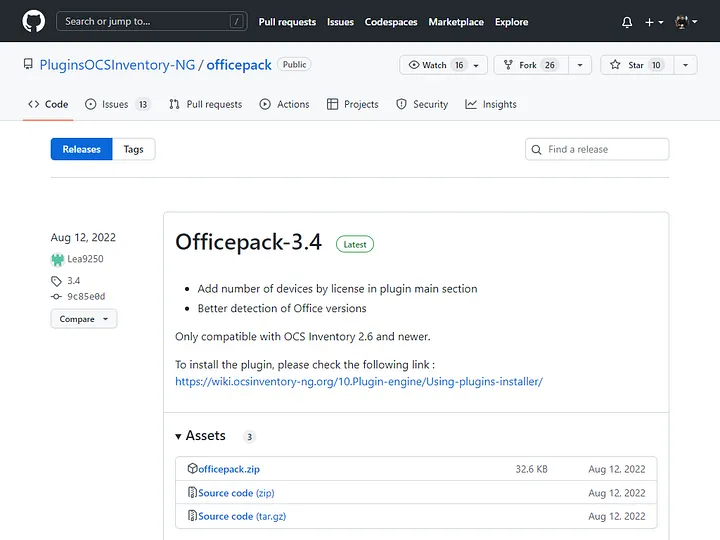Image resolution: width=720 pixels, height=540 pixels.
Task: Download Source code (tar.gz)
Action: point(242,516)
